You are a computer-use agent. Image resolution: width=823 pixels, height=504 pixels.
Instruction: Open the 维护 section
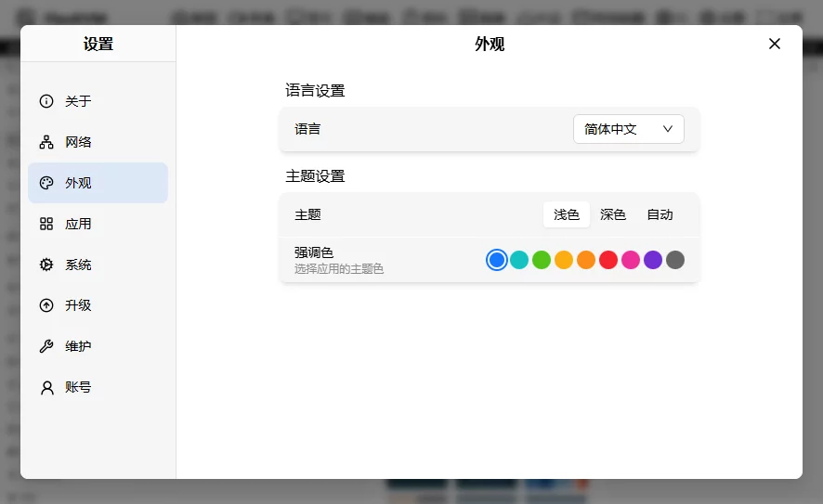point(98,346)
